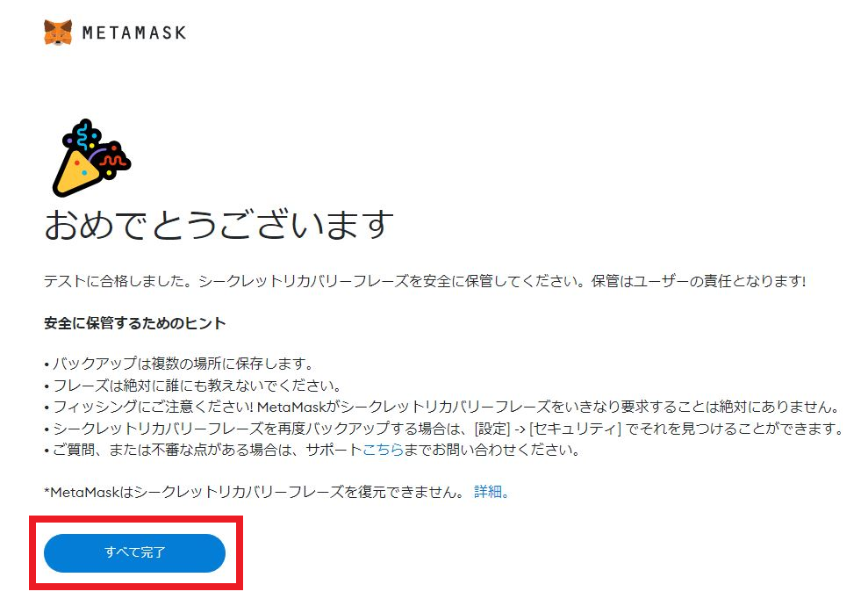Image resolution: width=868 pixels, height=606 pixels.
Task: Click the party popper celebration icon
Action: click(x=90, y=158)
